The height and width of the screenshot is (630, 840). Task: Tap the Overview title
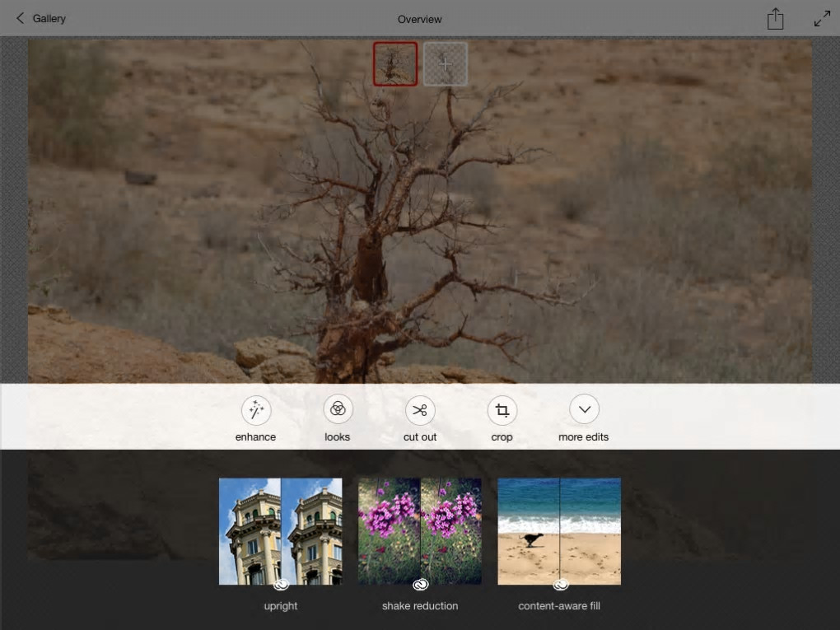point(419,19)
